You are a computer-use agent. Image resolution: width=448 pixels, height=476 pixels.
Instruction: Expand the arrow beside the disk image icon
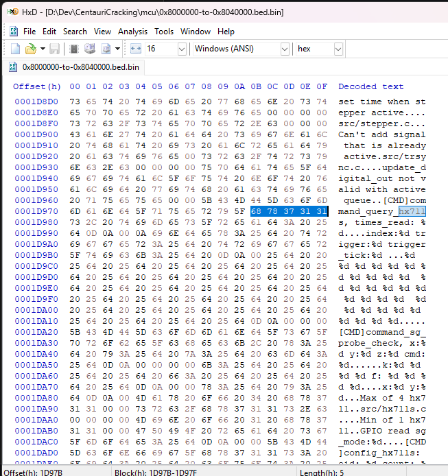pyautogui.click(x=117, y=49)
